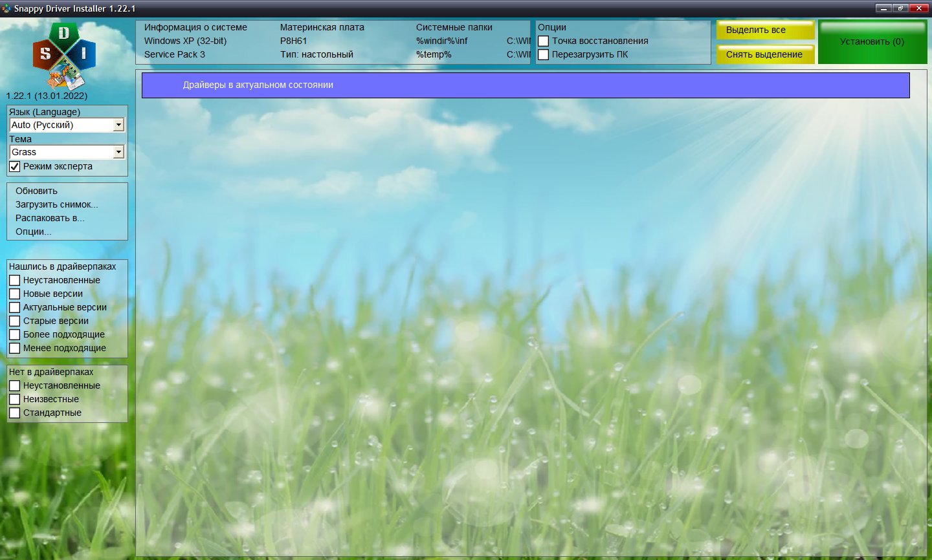Check the Старые версии filter
This screenshot has height=560, width=932.
(15, 321)
